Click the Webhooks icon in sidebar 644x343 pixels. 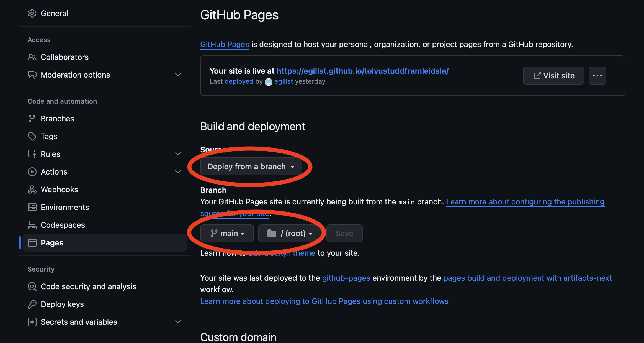point(32,190)
